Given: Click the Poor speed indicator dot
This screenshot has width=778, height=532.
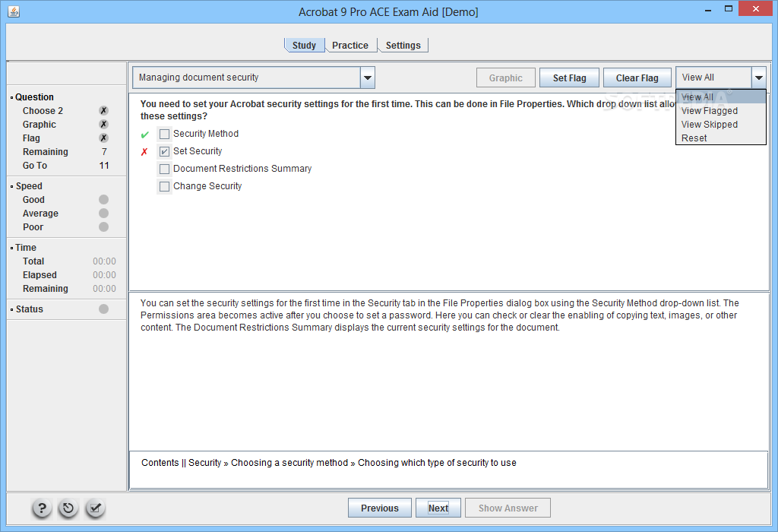Looking at the screenshot, I should 103,226.
